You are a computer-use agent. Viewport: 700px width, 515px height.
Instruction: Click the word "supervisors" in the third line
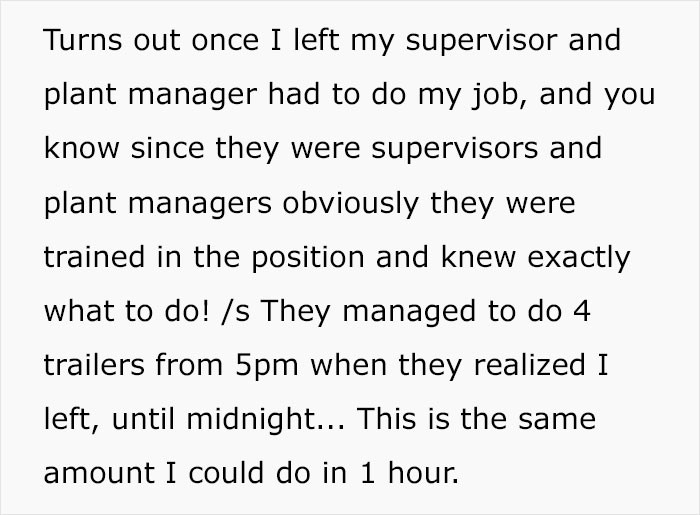point(454,150)
